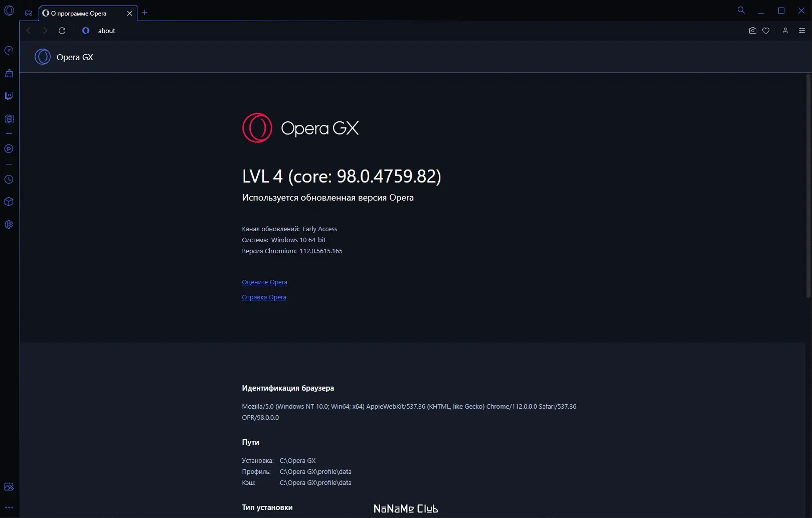This screenshot has height=518, width=812.
Task: Click the install path "C:\Opera GX"
Action: click(298, 461)
